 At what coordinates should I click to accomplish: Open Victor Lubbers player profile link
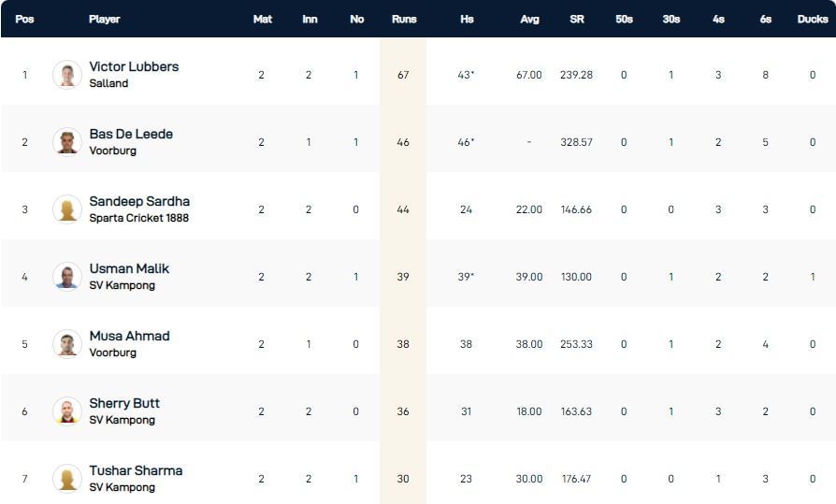click(134, 66)
